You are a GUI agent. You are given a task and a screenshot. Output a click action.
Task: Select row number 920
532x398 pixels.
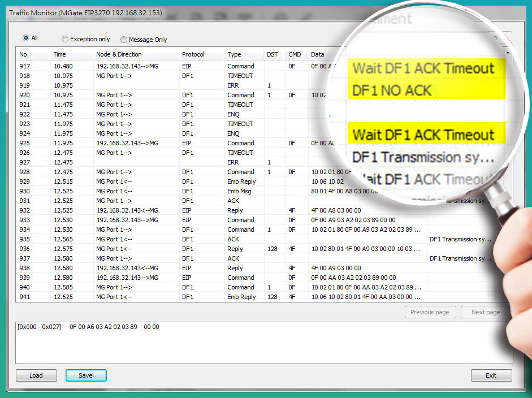(25, 95)
